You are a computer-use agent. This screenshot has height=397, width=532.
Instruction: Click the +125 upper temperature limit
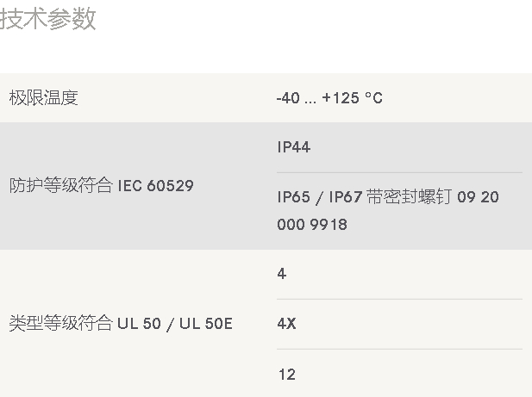pos(341,98)
